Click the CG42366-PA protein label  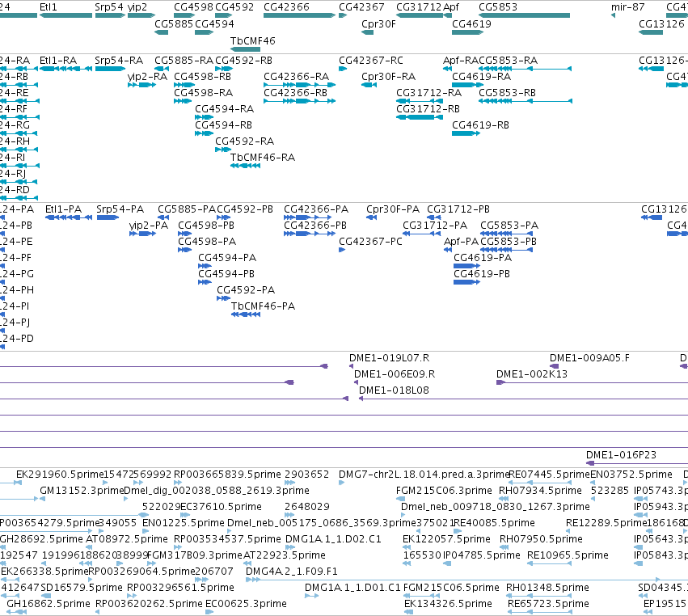pyautogui.click(x=316, y=209)
